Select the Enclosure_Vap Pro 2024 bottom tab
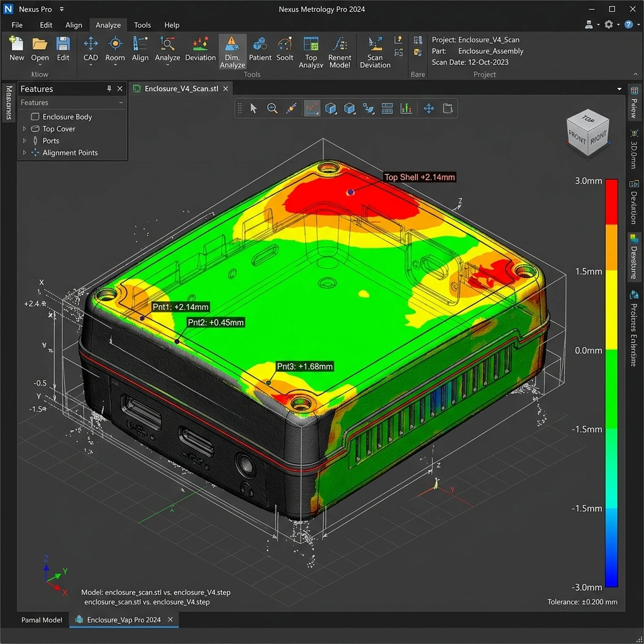Screen dimensions: 644x644 [x=124, y=619]
